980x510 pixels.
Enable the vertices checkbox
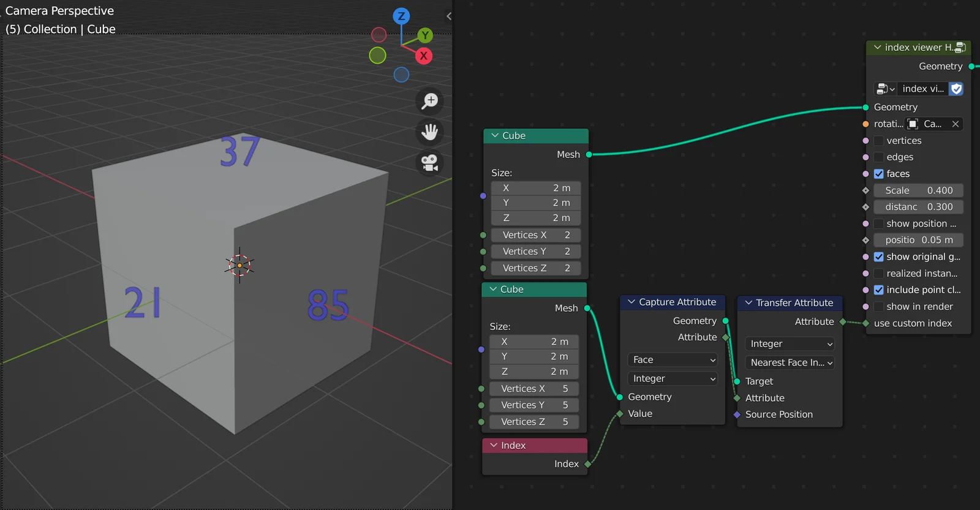coord(879,141)
